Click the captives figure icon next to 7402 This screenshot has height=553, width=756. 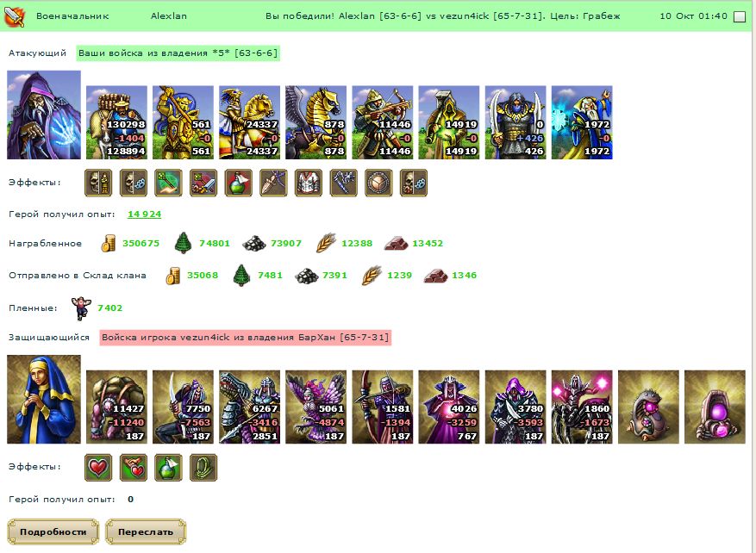tap(80, 308)
